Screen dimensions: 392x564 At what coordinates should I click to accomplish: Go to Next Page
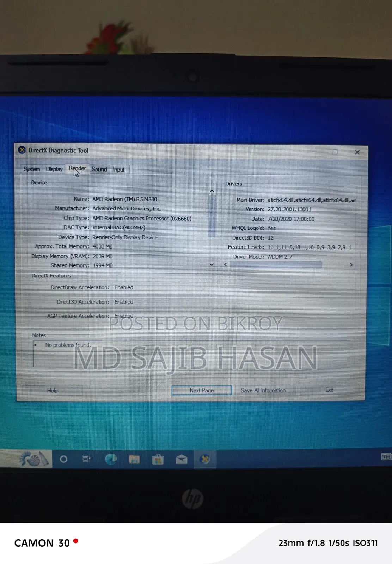click(202, 390)
